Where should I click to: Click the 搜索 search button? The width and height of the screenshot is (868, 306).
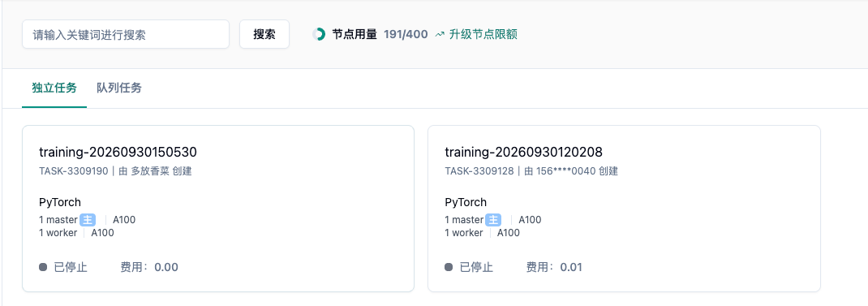coord(264,34)
